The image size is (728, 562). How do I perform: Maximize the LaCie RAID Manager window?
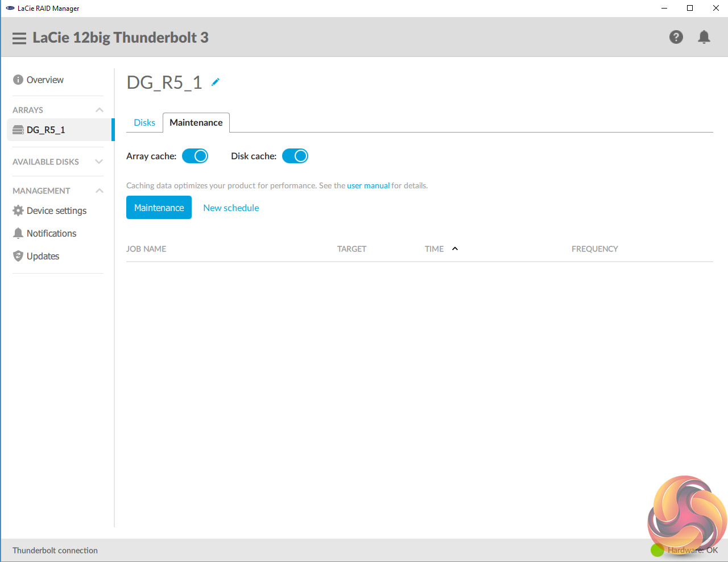point(690,8)
